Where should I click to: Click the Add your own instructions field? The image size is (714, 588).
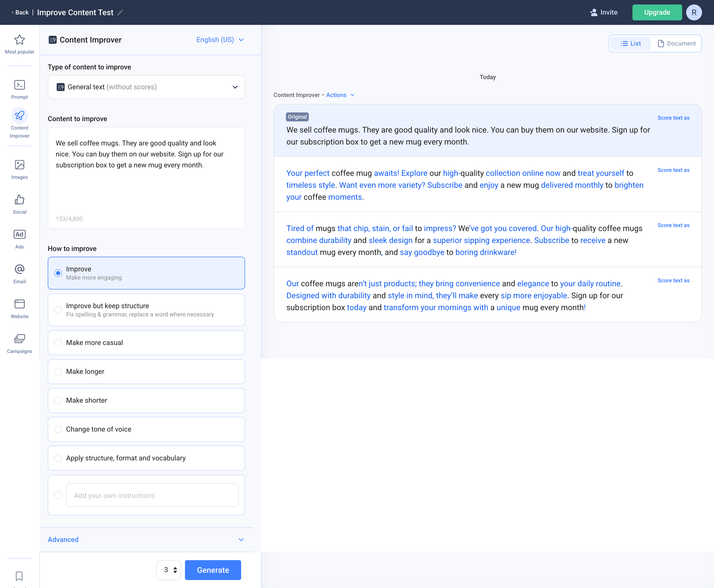click(152, 495)
